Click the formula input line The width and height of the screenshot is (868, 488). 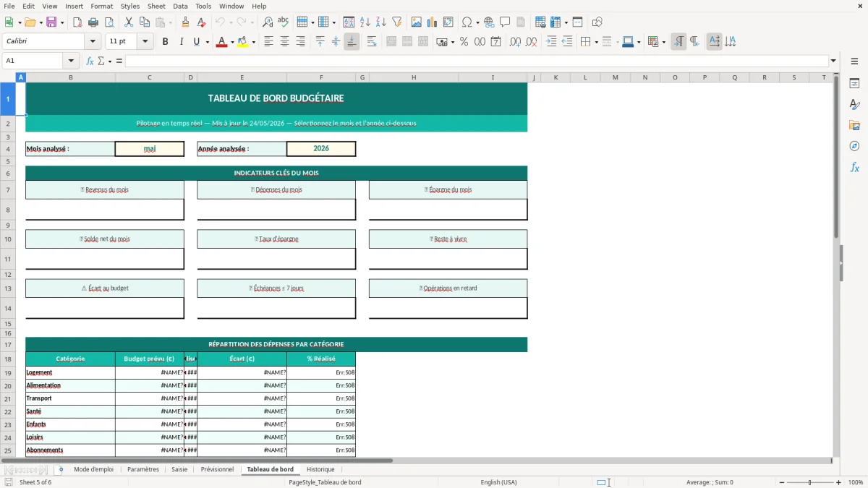tap(476, 61)
